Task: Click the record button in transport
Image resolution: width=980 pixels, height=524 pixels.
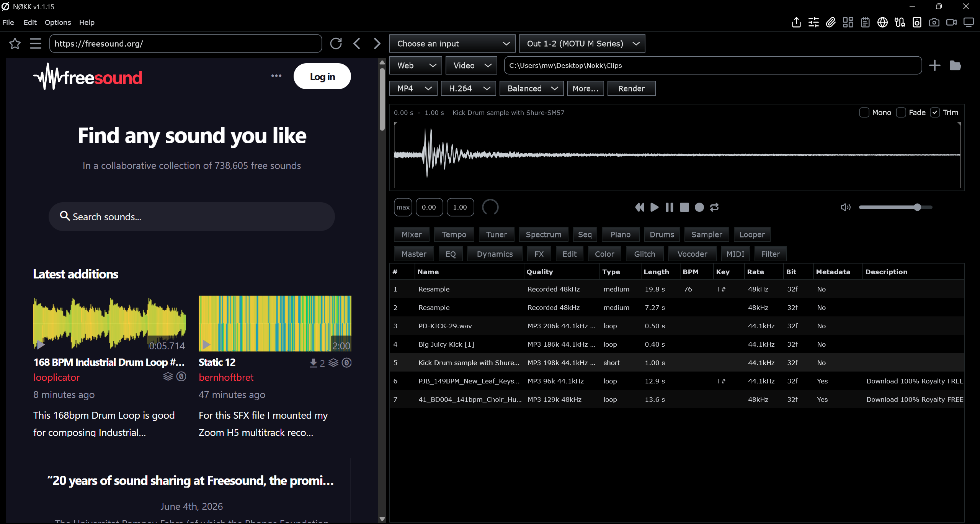Action: click(x=699, y=207)
